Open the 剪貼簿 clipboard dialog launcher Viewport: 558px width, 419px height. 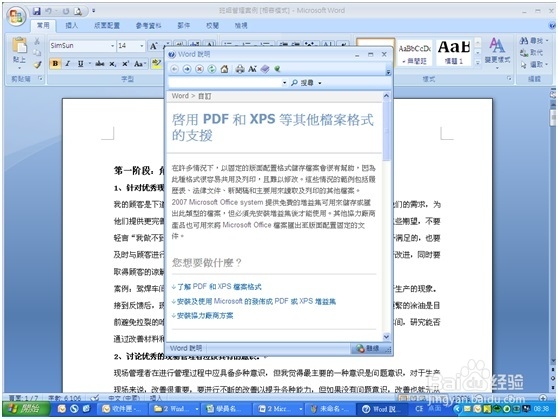point(40,78)
